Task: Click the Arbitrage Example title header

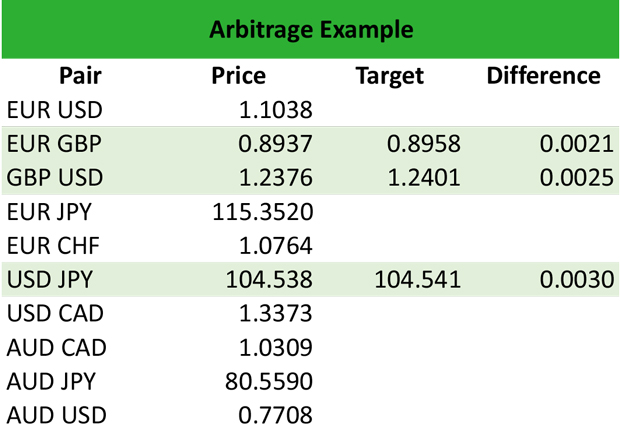Action: (310, 29)
